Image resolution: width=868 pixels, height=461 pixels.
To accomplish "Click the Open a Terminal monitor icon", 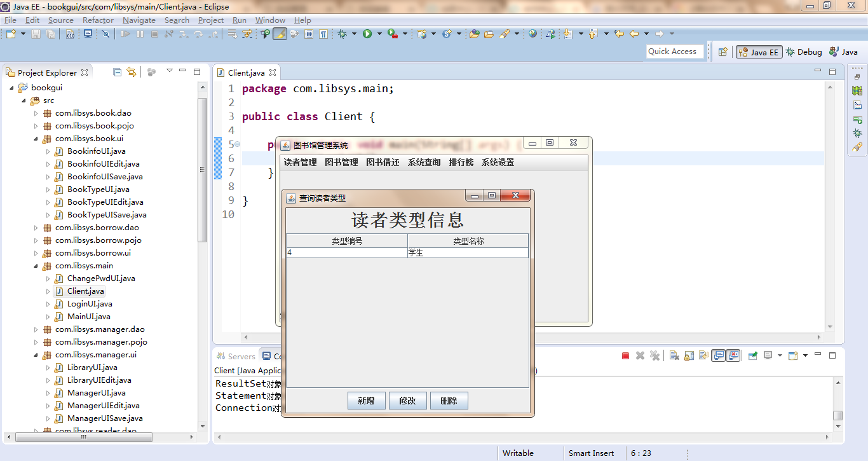I will 88,34.
